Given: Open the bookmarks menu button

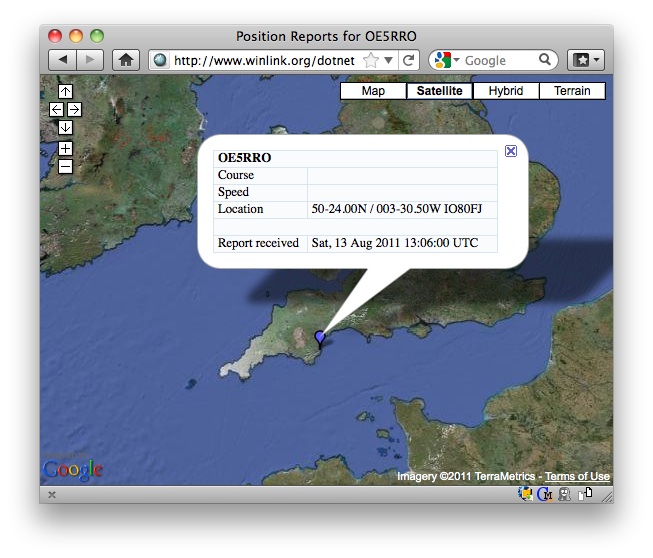Looking at the screenshot, I should pos(586,60).
